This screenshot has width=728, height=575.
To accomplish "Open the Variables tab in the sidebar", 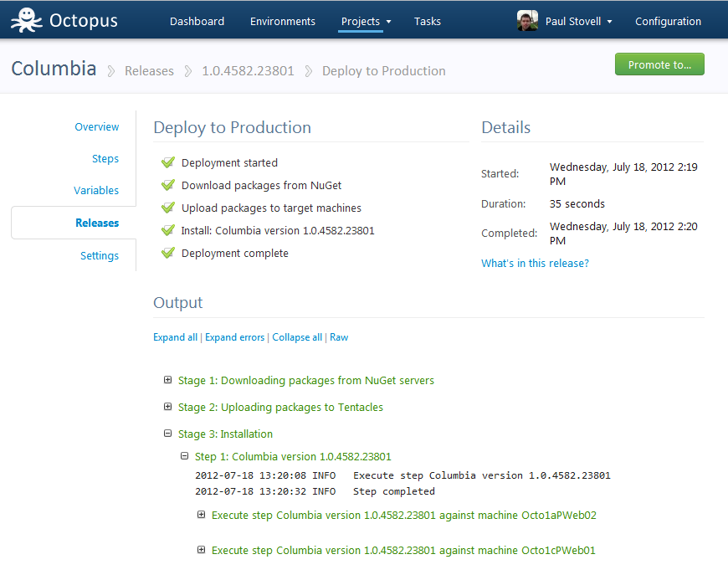I will tap(96, 190).
